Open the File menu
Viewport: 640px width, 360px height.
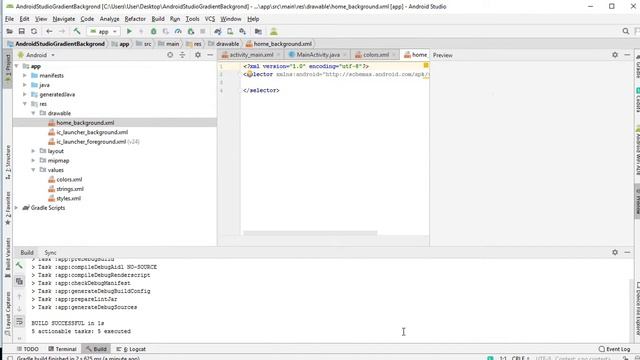coord(9,19)
